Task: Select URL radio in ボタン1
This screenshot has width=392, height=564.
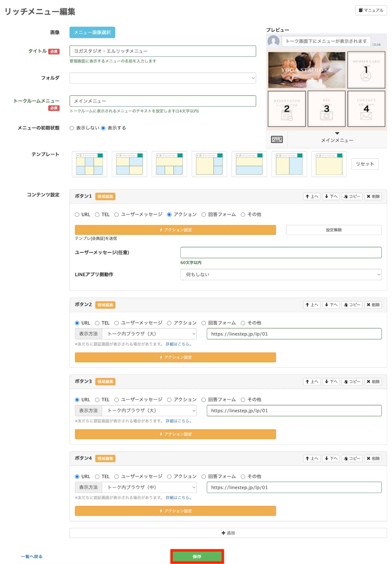Action: pos(77,215)
